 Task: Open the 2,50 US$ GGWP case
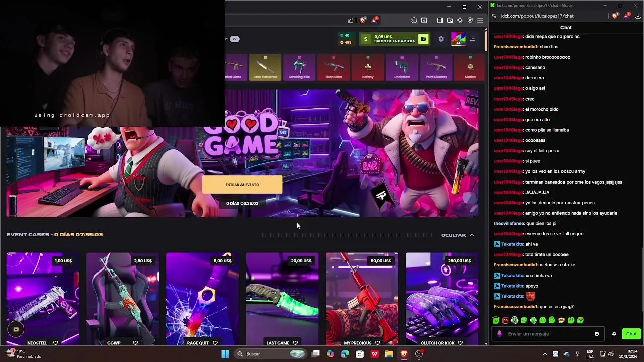point(122,299)
